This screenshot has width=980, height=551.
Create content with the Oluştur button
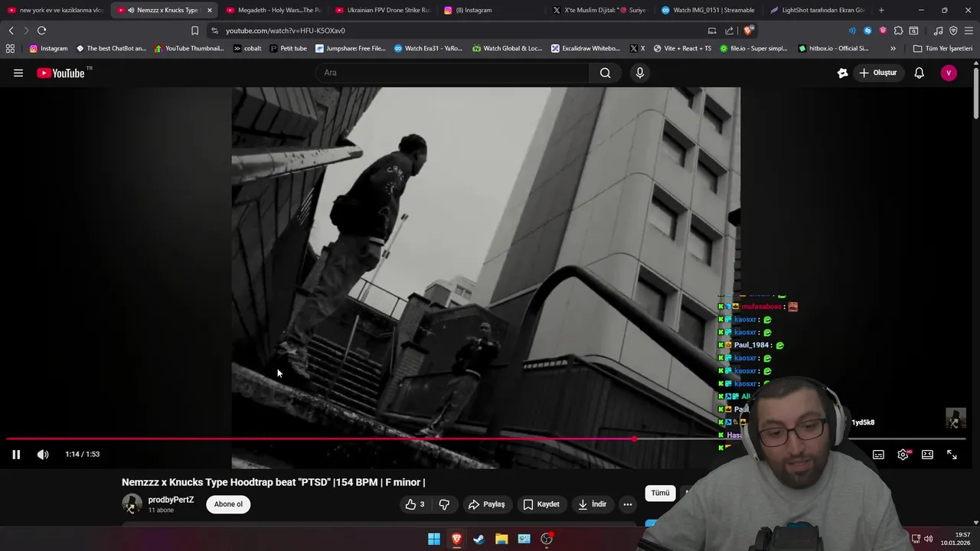(877, 73)
